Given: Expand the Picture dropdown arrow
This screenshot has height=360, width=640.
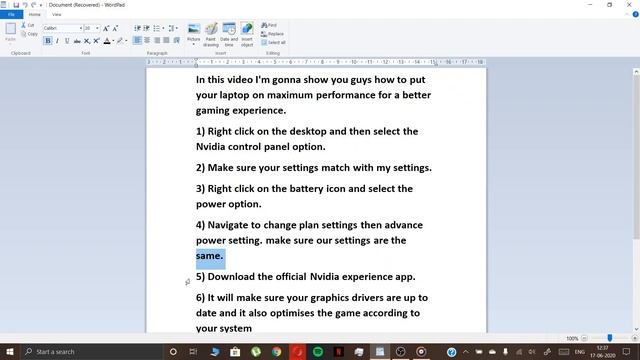Looking at the screenshot, I should pyautogui.click(x=193, y=44).
